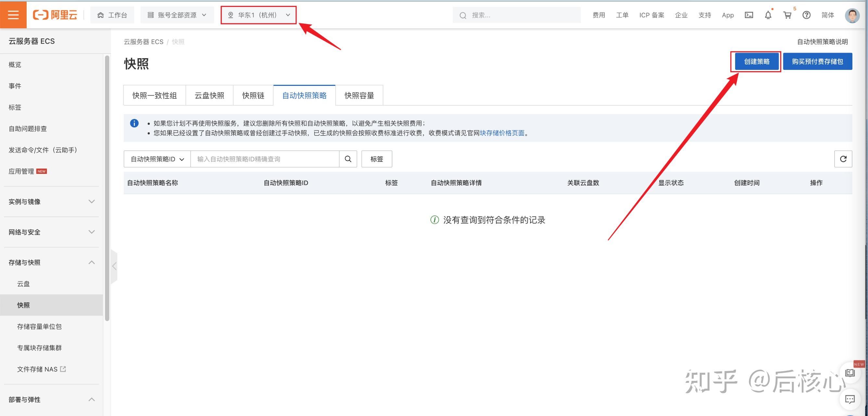This screenshot has height=416, width=868.
Task: Open the 自动快照策略ID filter dropdown
Action: pyautogui.click(x=157, y=159)
